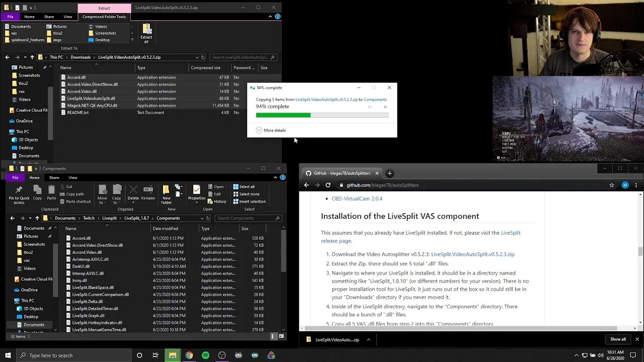Select Irony.dll in Components window
This screenshot has height=362, width=644.
coord(79,281)
